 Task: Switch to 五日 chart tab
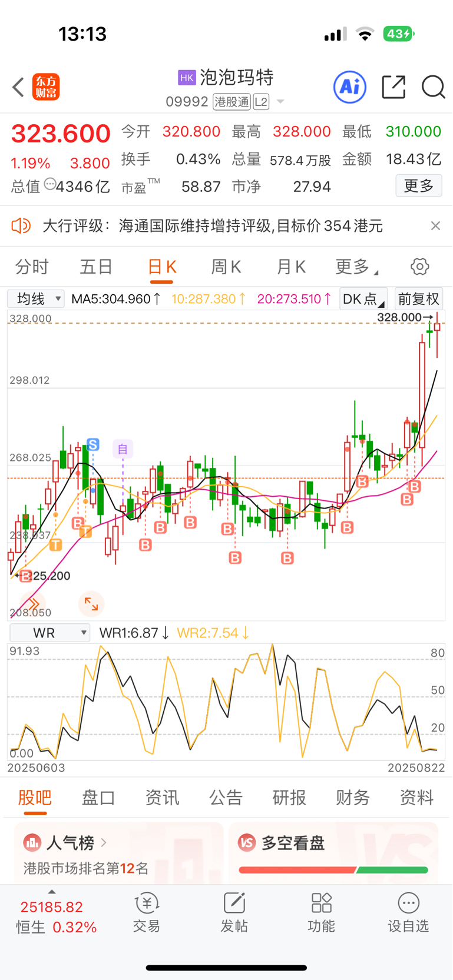(x=96, y=267)
